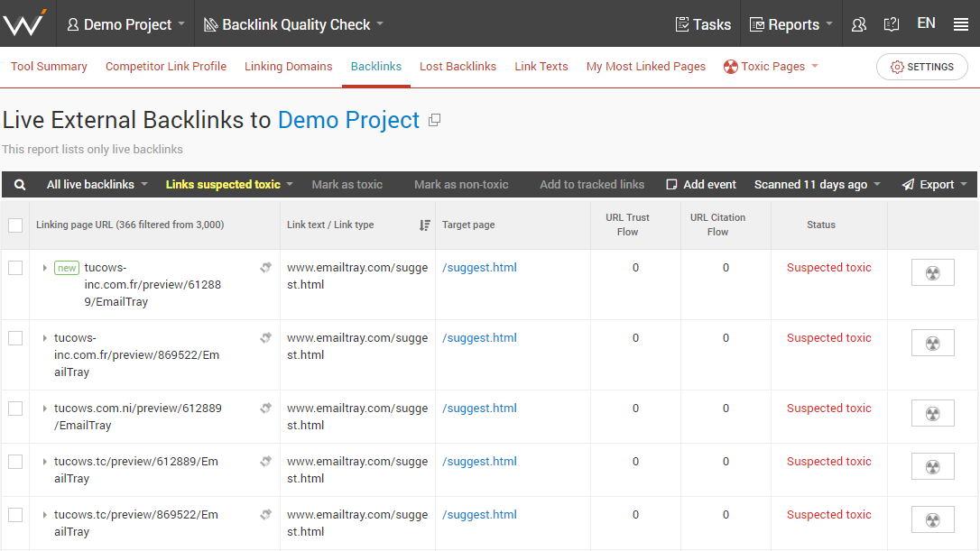Open the hamburger main menu

tap(961, 24)
